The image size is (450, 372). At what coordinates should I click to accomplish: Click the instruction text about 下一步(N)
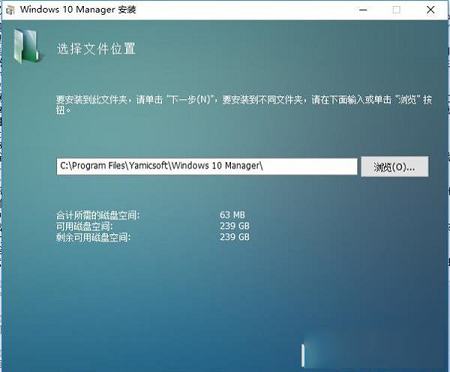244,104
